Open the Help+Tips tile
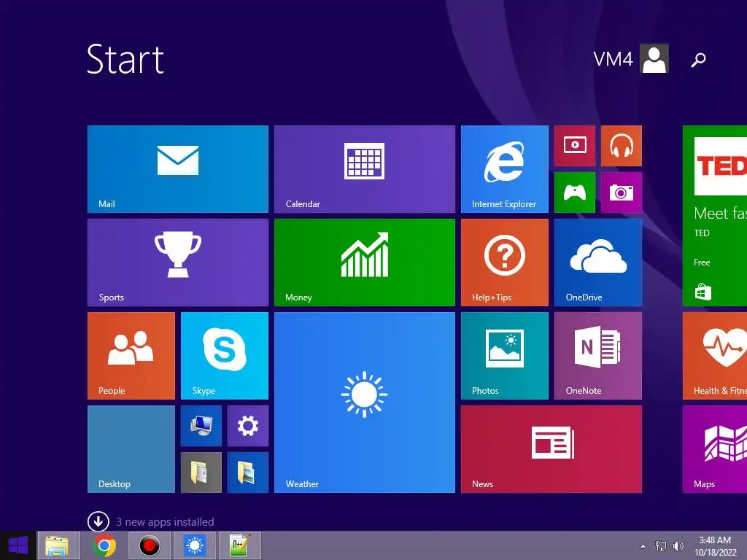This screenshot has width=747, height=560. [505, 262]
